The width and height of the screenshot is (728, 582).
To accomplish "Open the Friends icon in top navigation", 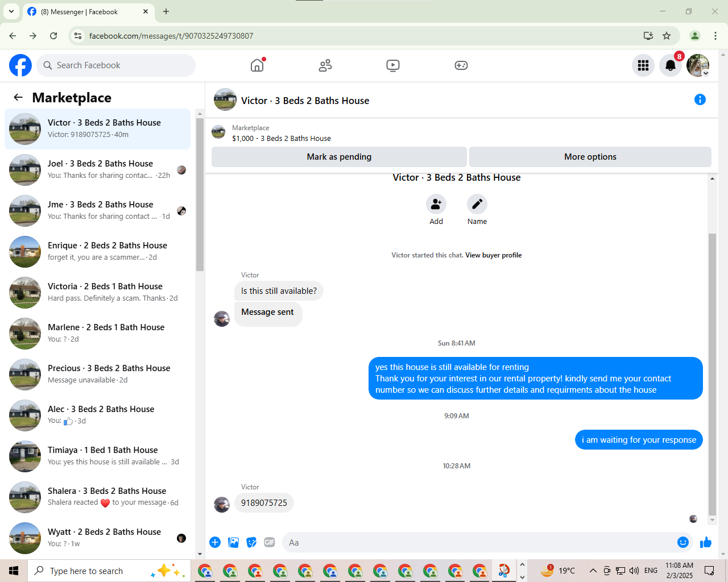I will (x=325, y=65).
